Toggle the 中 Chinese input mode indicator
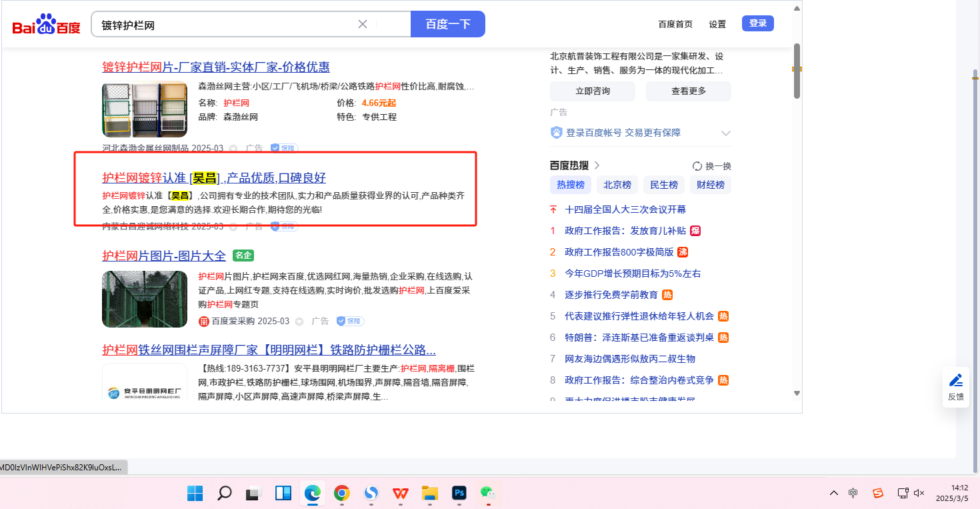This screenshot has height=509, width=980. 853,493
